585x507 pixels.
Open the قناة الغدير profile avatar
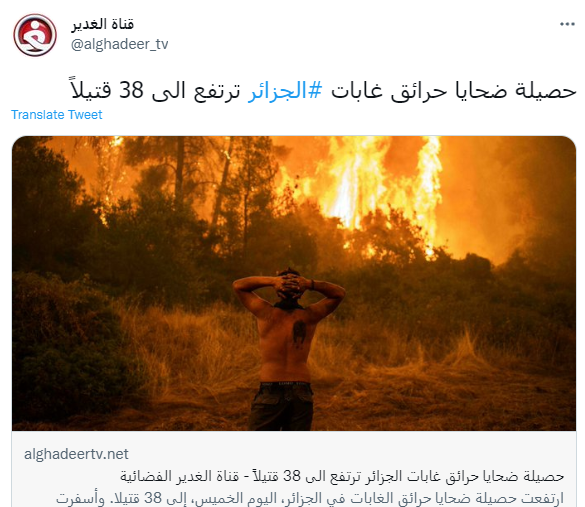tap(35, 35)
